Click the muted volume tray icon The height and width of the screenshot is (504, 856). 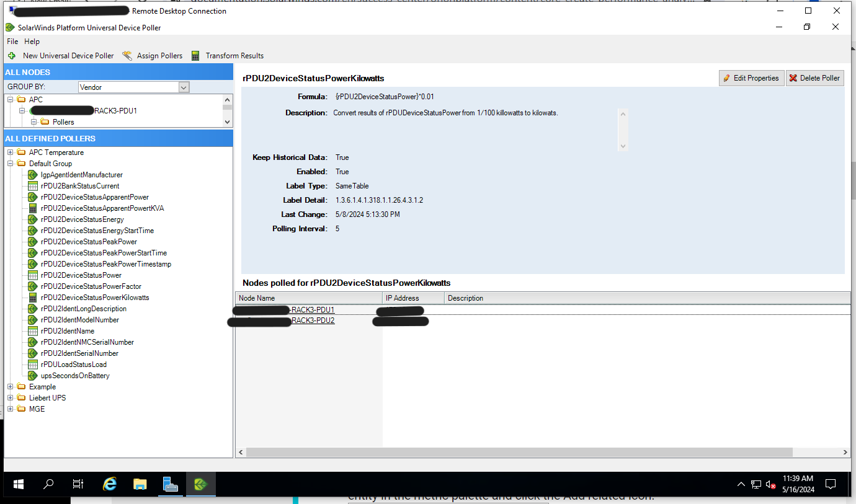771,484
